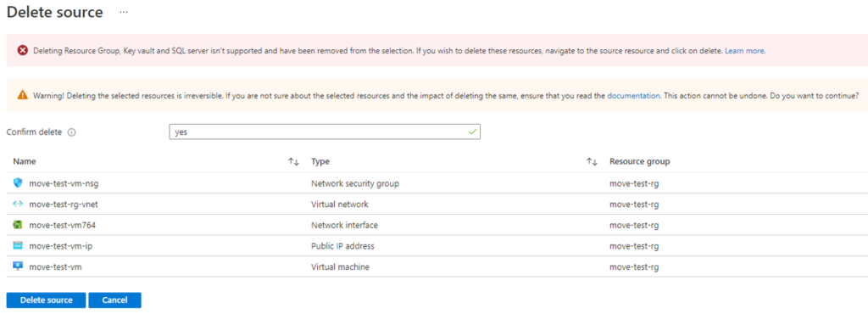Click the public IP address icon
Image resolution: width=868 pixels, height=314 pixels.
point(18,246)
